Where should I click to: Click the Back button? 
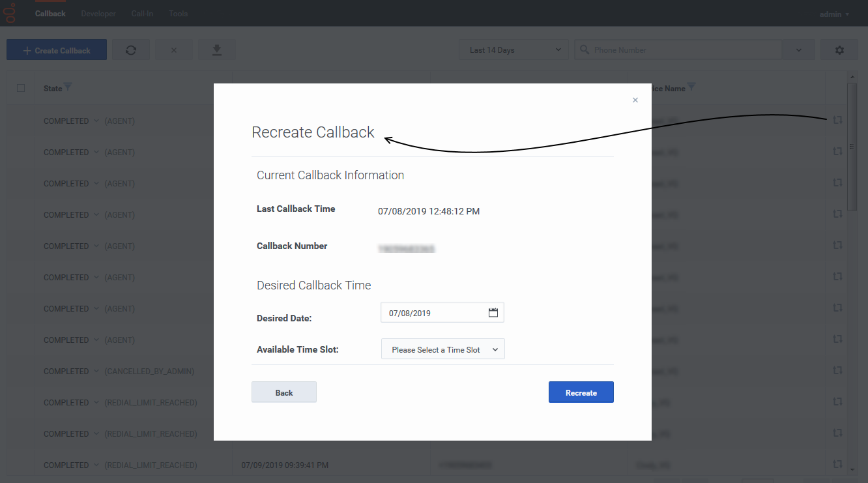point(283,392)
